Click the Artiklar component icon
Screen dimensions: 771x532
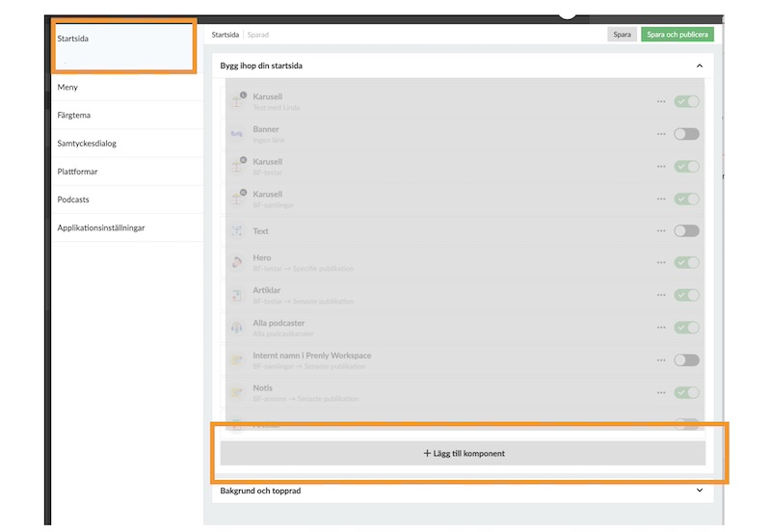[x=236, y=295]
